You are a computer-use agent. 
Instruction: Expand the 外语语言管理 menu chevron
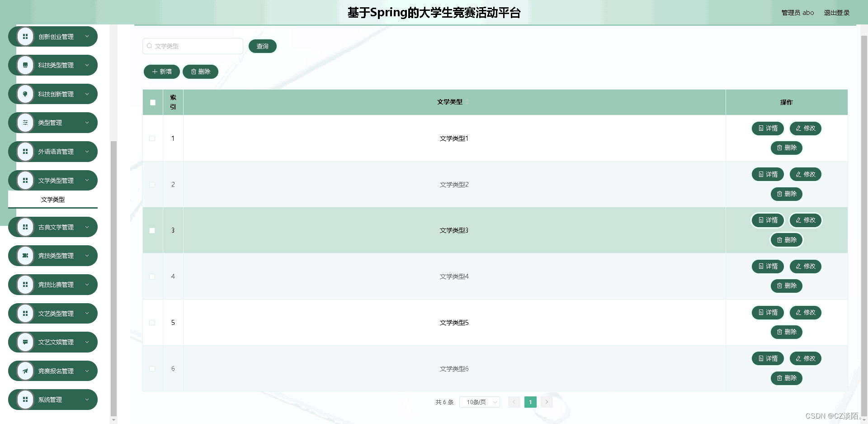(x=87, y=152)
